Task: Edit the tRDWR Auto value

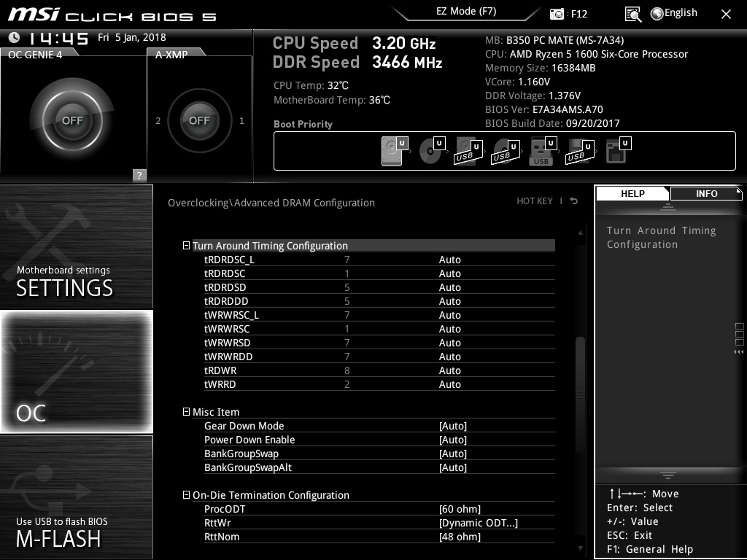Action: point(449,370)
